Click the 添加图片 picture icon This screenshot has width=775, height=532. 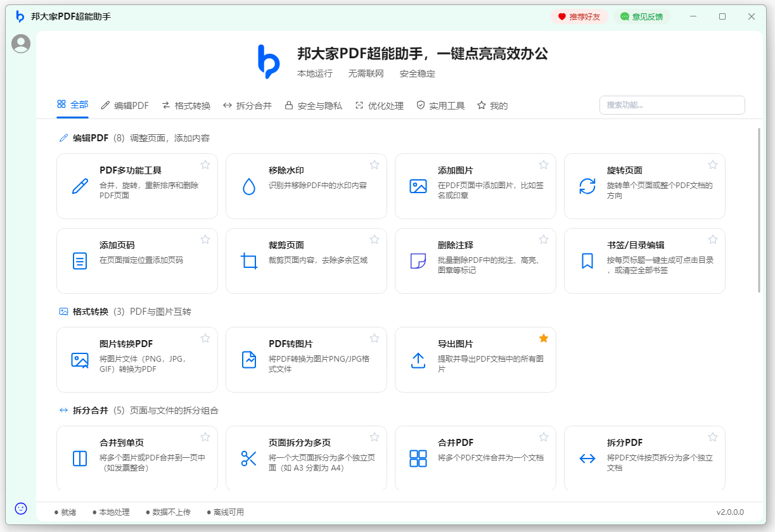(x=418, y=186)
